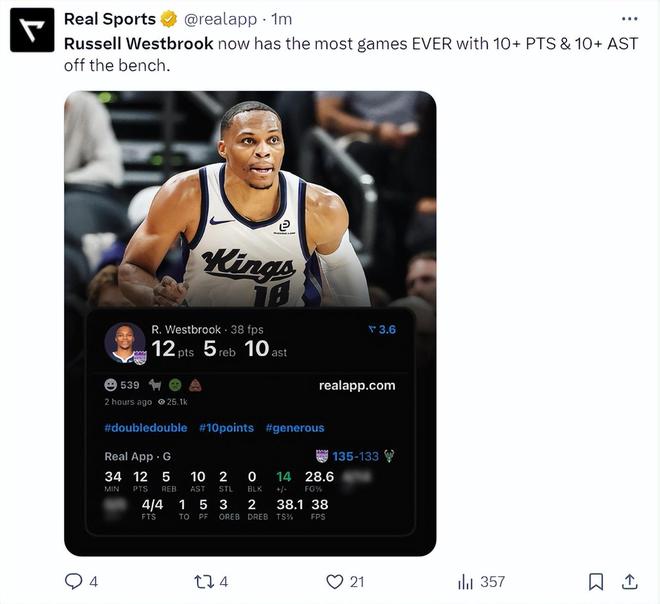This screenshot has height=604, width=660.
Task: Open the three-dot more options menu
Action: (x=629, y=19)
